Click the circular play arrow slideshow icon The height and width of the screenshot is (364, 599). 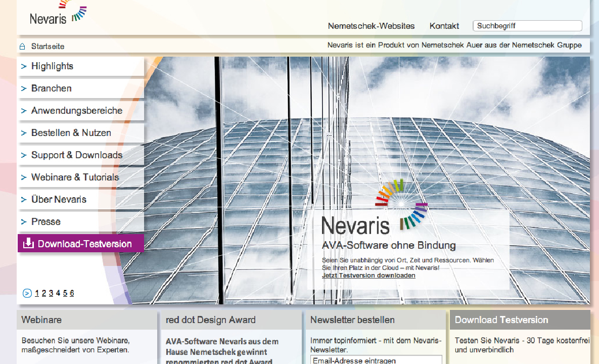click(27, 293)
